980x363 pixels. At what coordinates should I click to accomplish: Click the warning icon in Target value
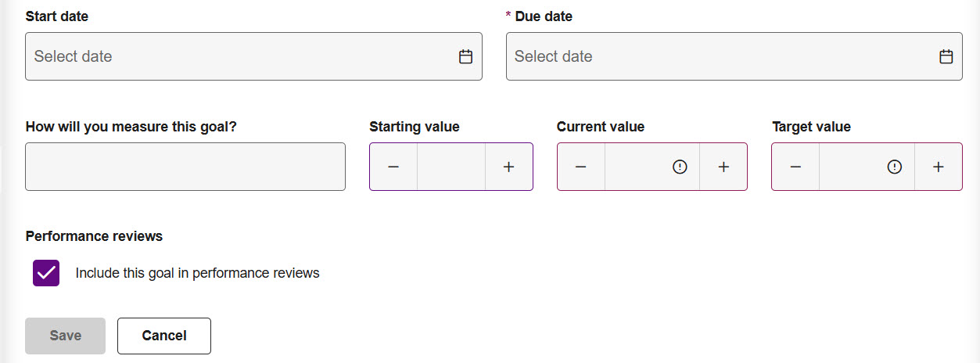pyautogui.click(x=895, y=167)
